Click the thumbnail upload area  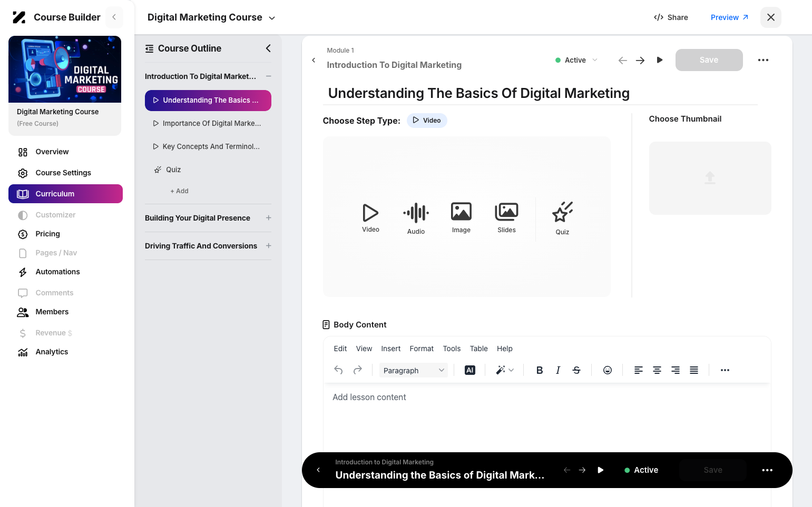point(710,178)
